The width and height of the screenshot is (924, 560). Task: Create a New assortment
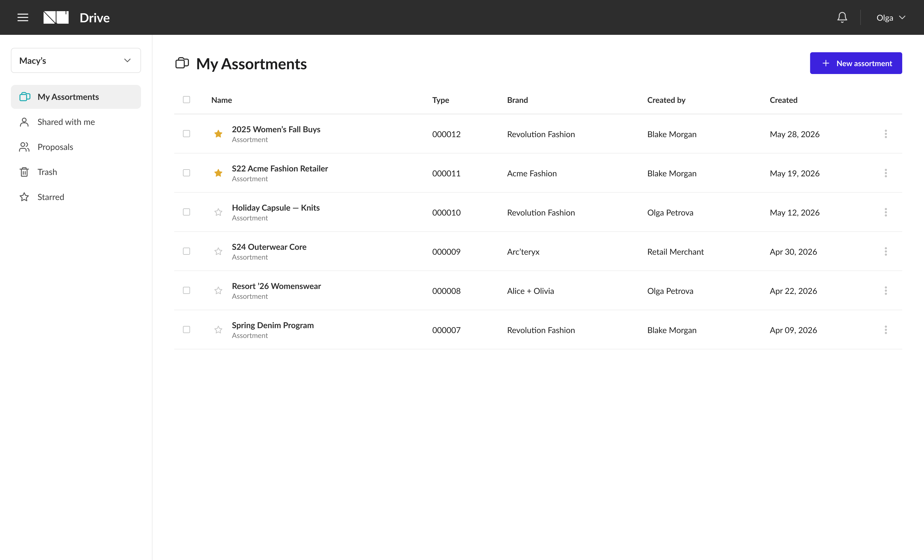(x=856, y=63)
